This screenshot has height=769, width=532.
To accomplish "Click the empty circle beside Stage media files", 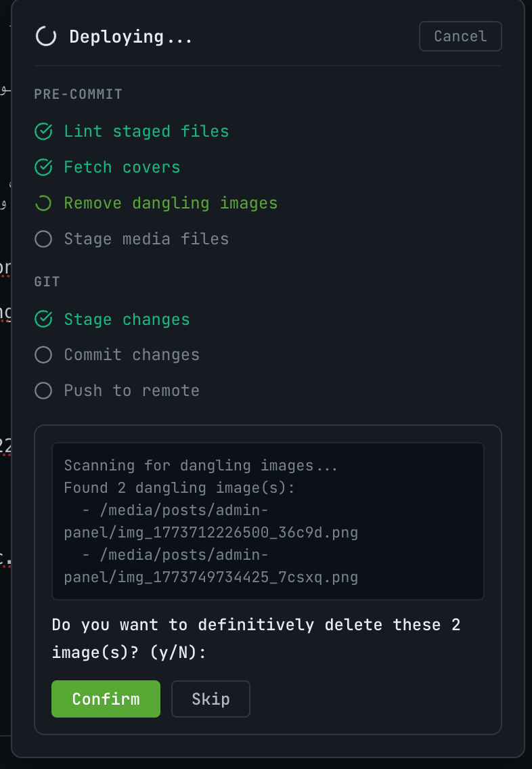I will point(43,239).
